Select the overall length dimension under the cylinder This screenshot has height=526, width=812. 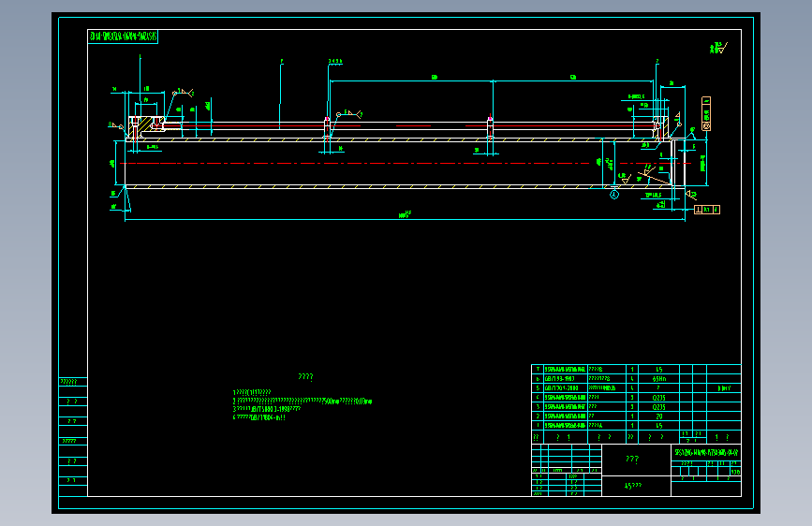[x=405, y=216]
